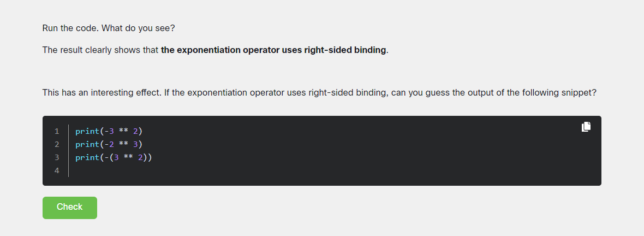The width and height of the screenshot is (644, 236).
Task: Click line number 1 in the gutter
Action: point(57,131)
